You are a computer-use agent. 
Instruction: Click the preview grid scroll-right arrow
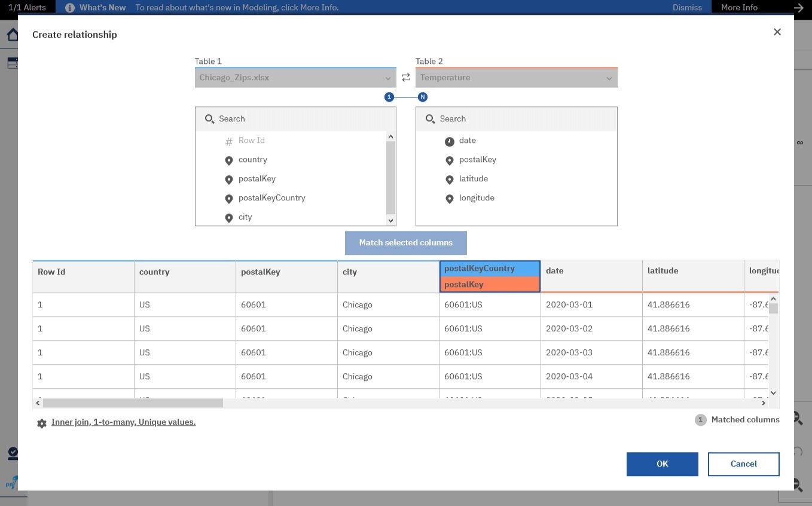pos(764,403)
